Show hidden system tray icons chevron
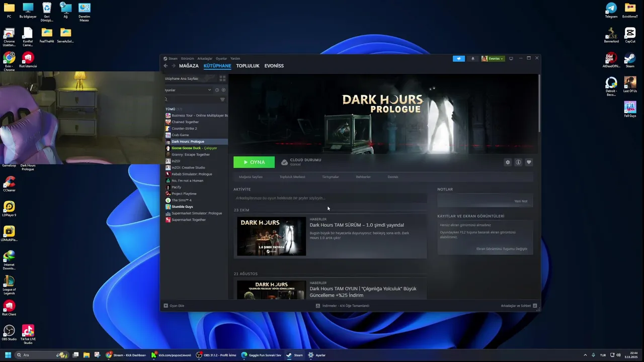The width and height of the screenshot is (644, 362). (585, 355)
